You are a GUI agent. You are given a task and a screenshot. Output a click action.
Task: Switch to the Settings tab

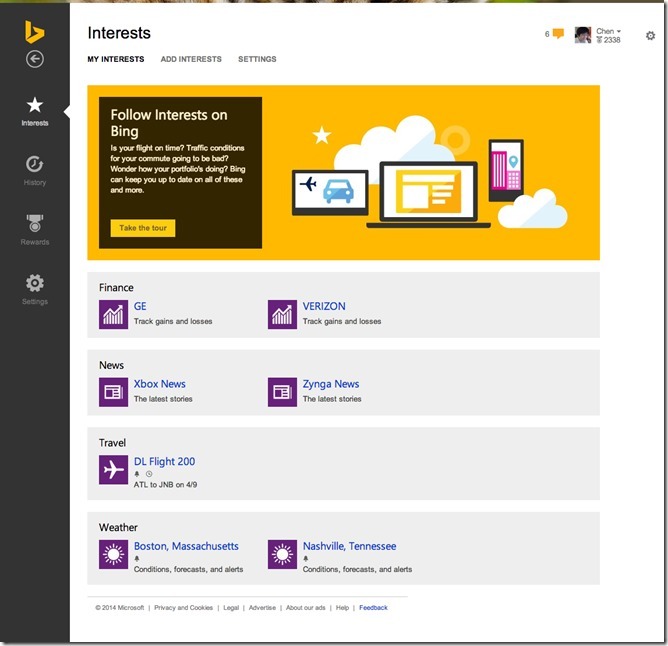(257, 59)
